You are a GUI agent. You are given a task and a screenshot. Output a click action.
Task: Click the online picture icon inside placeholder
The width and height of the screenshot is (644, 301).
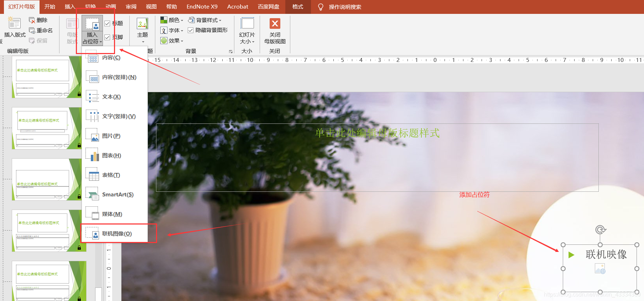coord(600,269)
